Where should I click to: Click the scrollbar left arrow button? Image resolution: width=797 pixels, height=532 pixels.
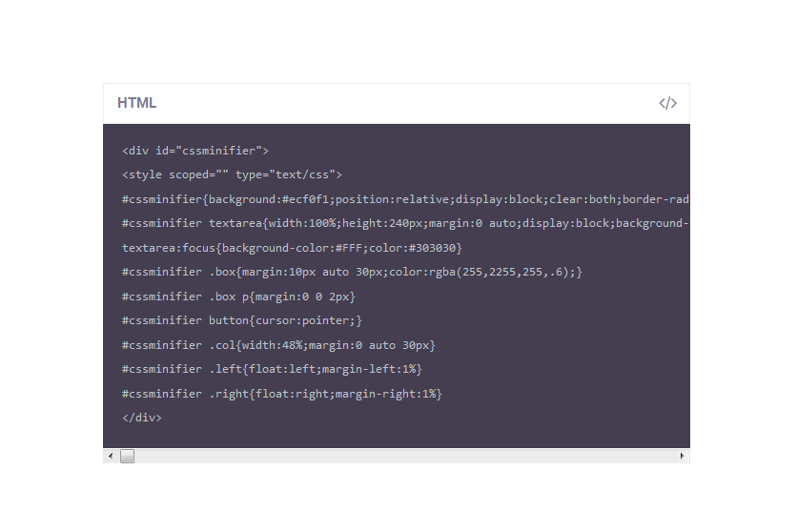point(111,457)
